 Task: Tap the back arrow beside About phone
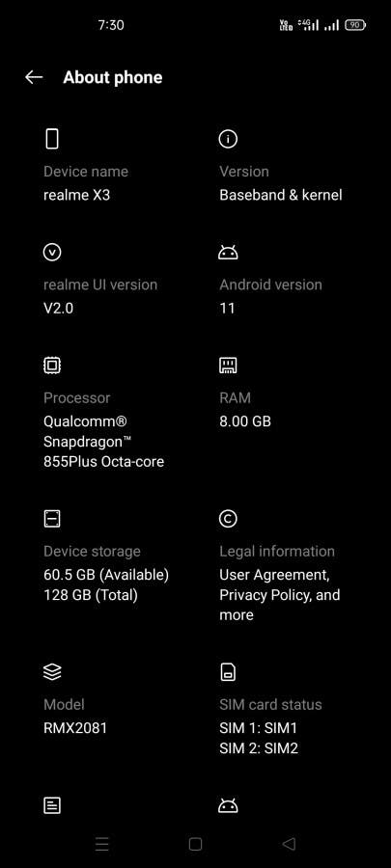point(34,77)
